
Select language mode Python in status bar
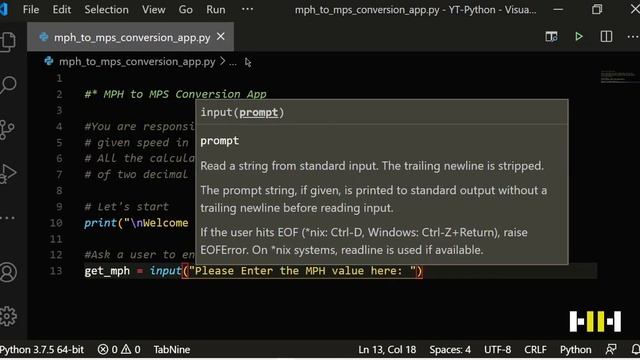pyautogui.click(x=575, y=350)
